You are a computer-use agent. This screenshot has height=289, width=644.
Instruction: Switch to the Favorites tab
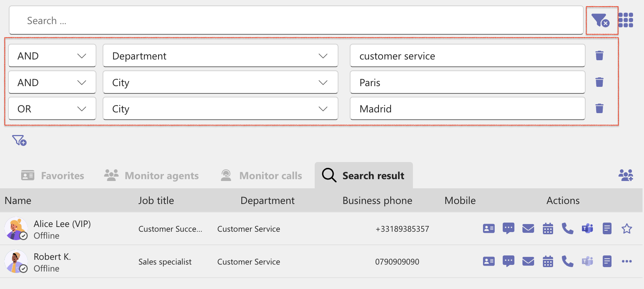click(53, 176)
